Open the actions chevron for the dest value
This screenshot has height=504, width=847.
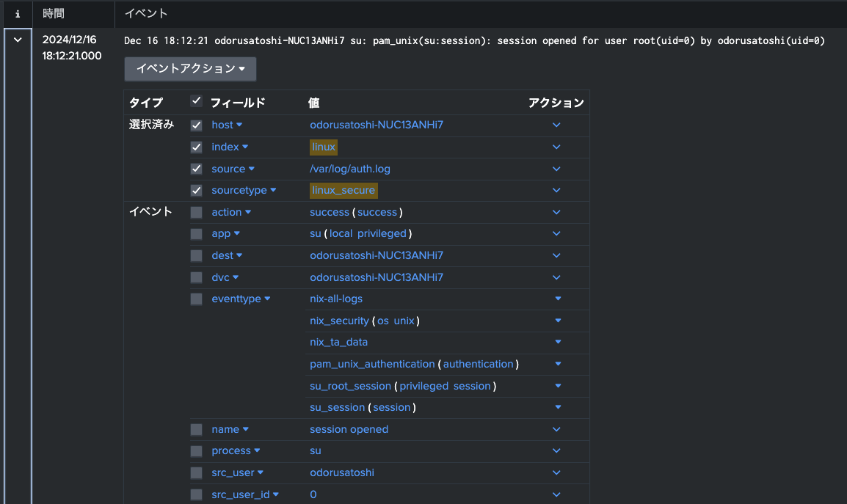coord(556,255)
